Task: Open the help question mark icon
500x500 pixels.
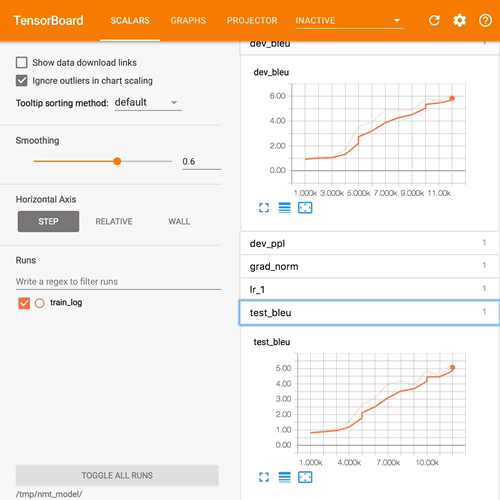Action: click(x=485, y=21)
